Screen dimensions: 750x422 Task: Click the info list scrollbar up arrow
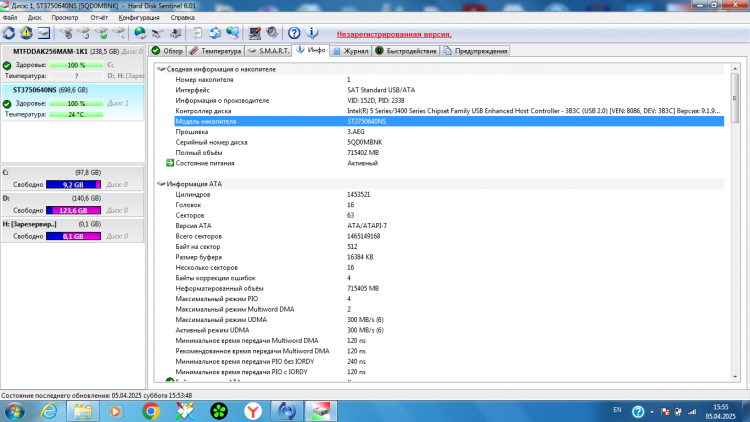(x=735, y=69)
